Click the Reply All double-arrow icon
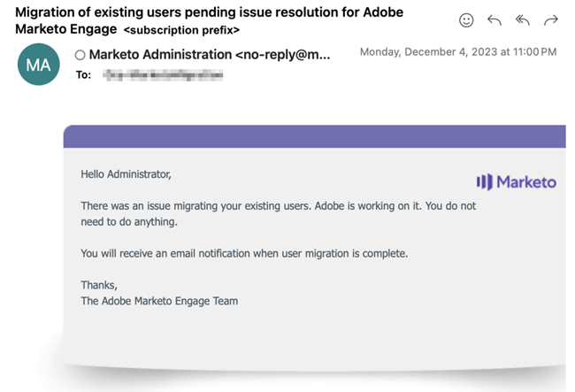The image size is (575, 392). (522, 20)
